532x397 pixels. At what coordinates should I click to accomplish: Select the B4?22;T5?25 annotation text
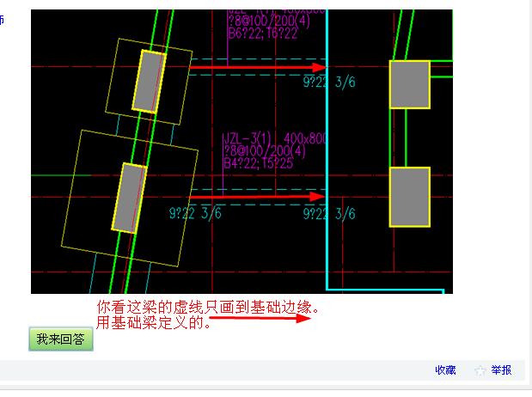point(258,163)
